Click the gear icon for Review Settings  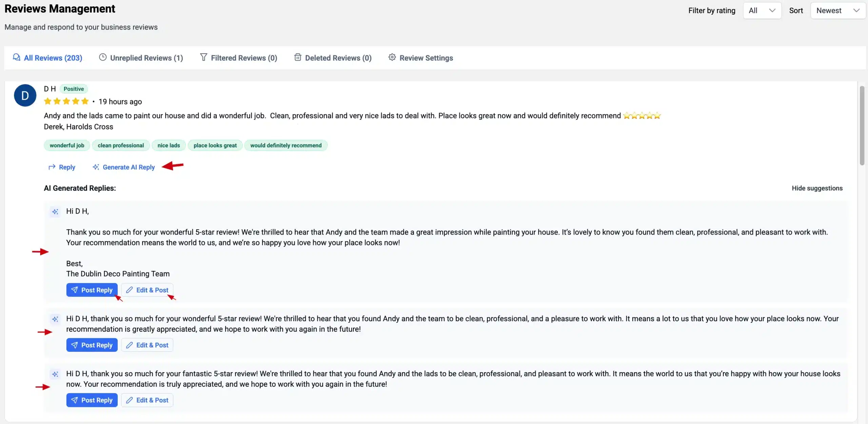tap(392, 57)
